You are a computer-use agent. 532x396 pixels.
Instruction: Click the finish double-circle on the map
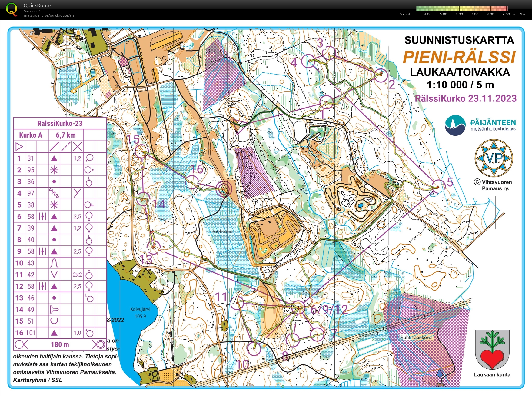point(224,189)
